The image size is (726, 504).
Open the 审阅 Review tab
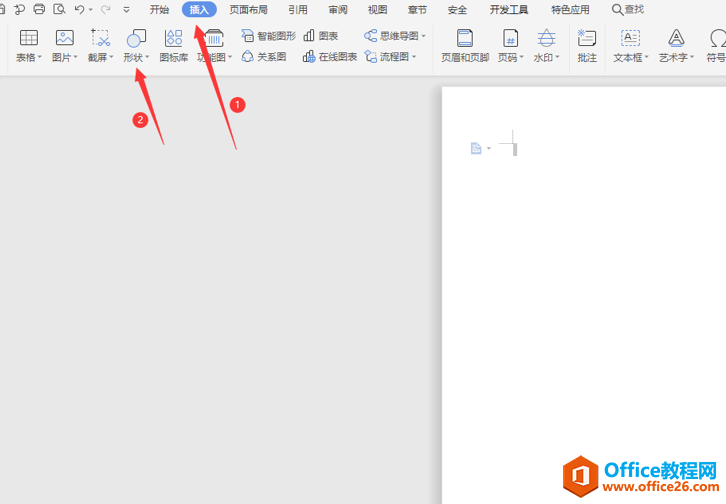click(338, 10)
